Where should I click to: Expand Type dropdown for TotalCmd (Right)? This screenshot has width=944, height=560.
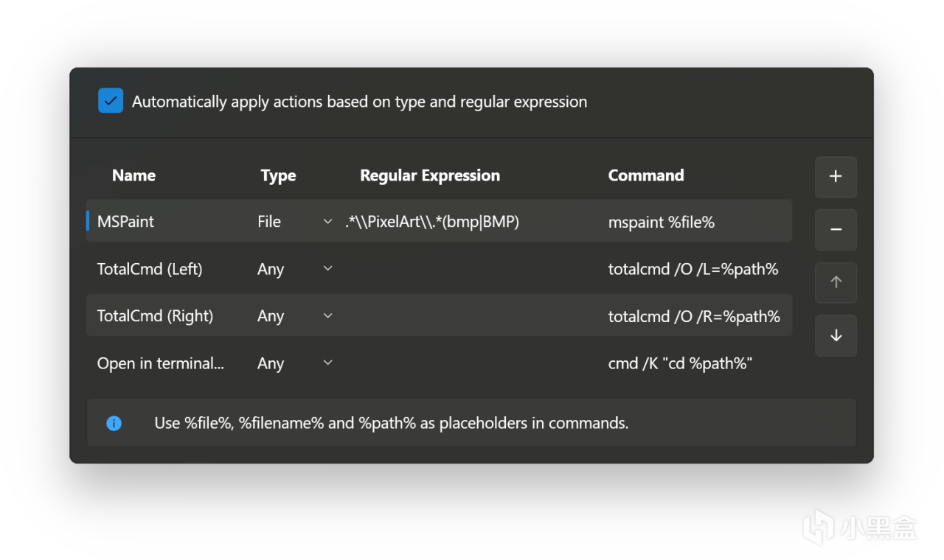pyautogui.click(x=327, y=316)
